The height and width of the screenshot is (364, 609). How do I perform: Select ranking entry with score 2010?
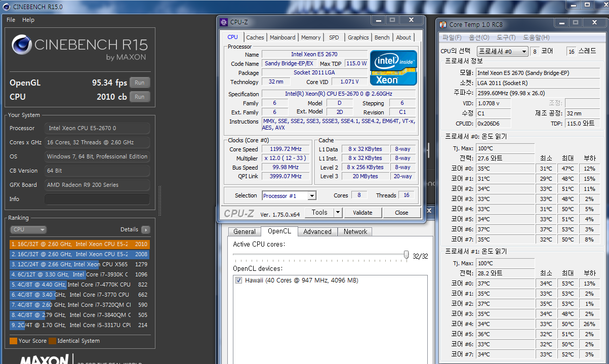(80, 244)
